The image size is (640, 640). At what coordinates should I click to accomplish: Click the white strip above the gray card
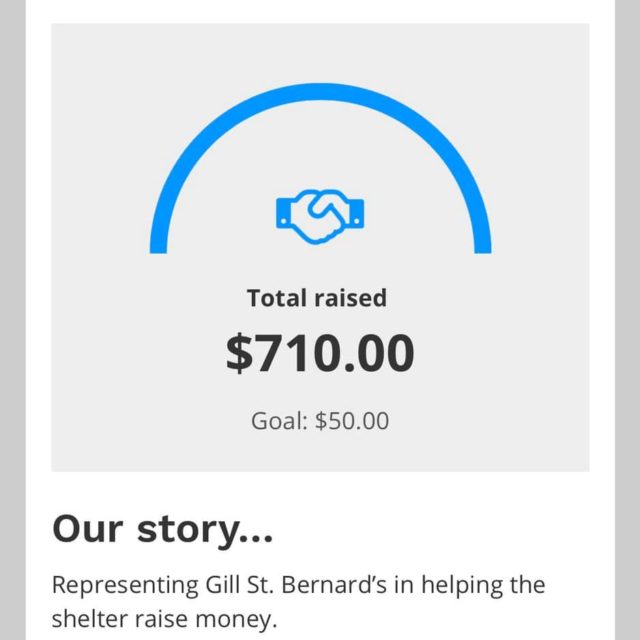click(320, 11)
